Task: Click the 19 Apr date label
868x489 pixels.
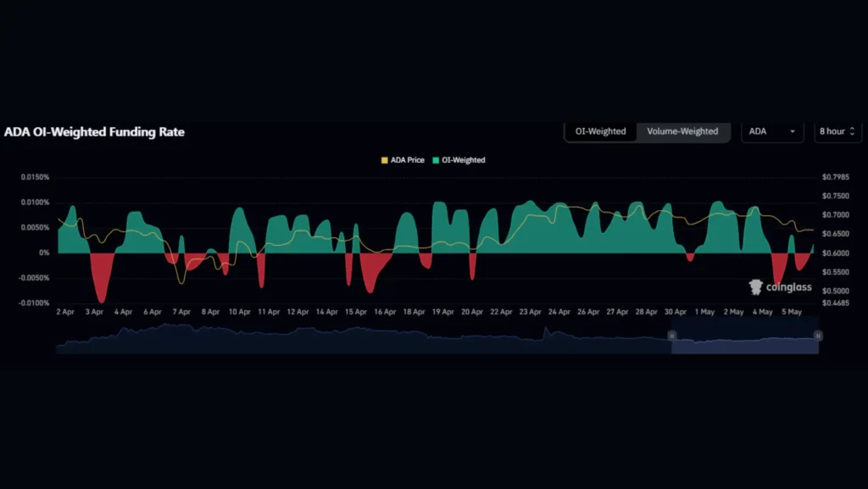Action: pos(442,312)
